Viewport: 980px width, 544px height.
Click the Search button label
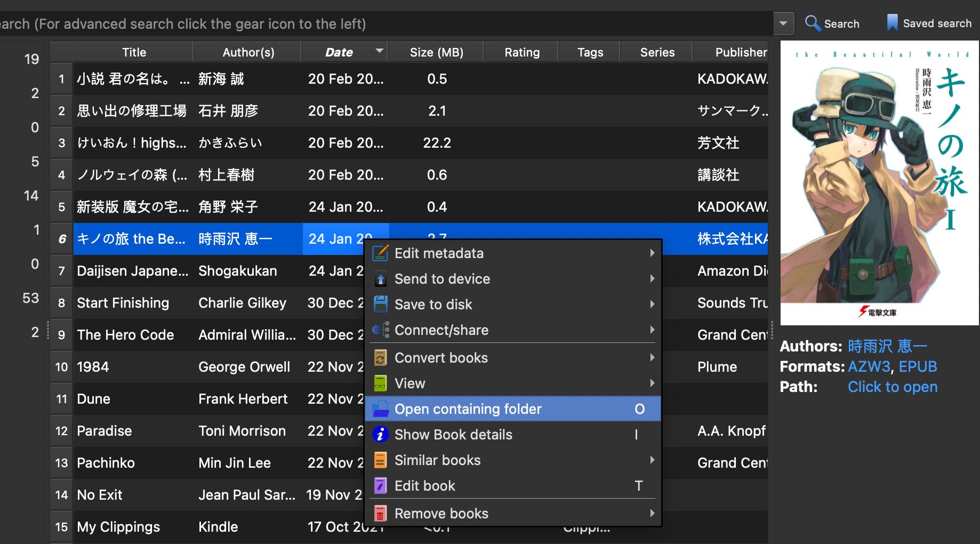click(x=842, y=24)
